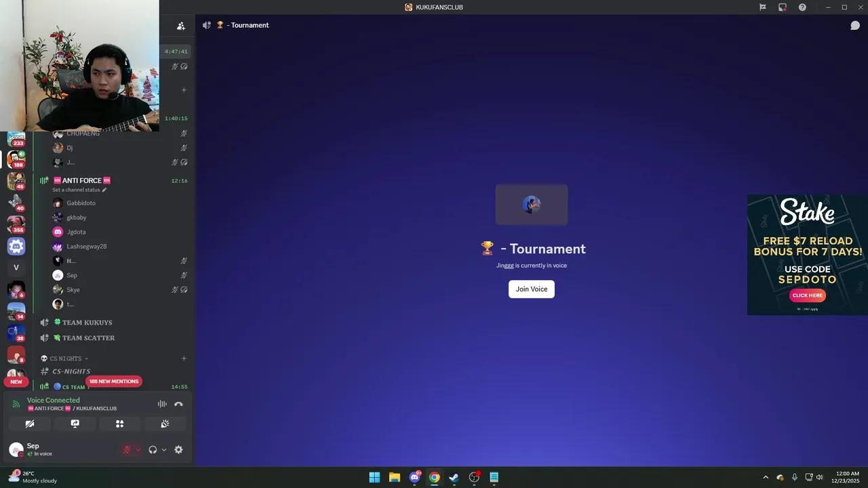
Task: Select the CS TEAM voice channel
Action: click(x=73, y=387)
